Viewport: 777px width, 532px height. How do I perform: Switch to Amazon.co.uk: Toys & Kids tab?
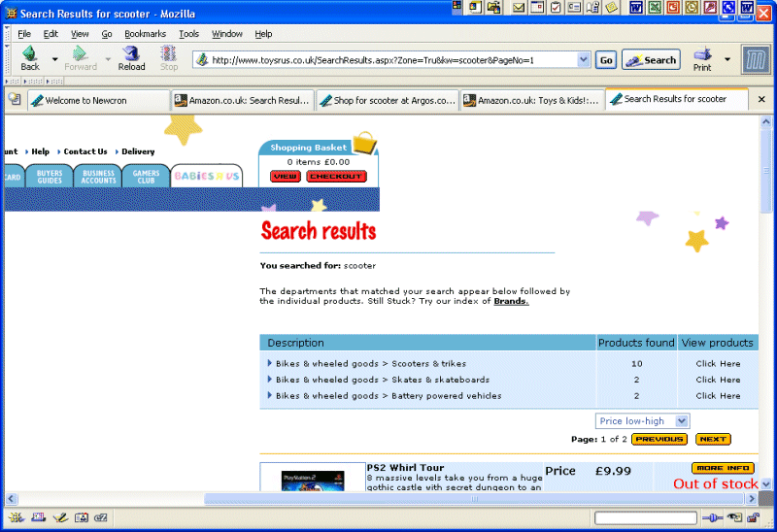click(x=531, y=101)
